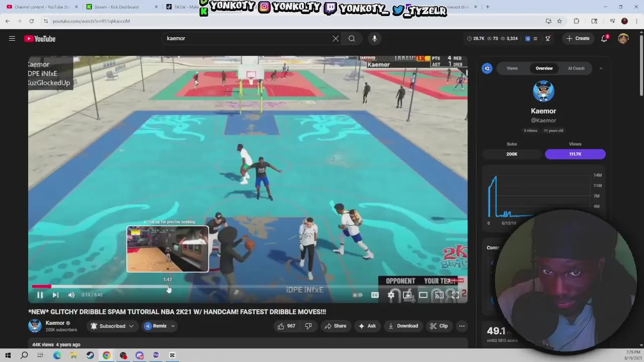Expand the Remix dropdown arrow
Image resolution: width=644 pixels, height=362 pixels.
173,326
